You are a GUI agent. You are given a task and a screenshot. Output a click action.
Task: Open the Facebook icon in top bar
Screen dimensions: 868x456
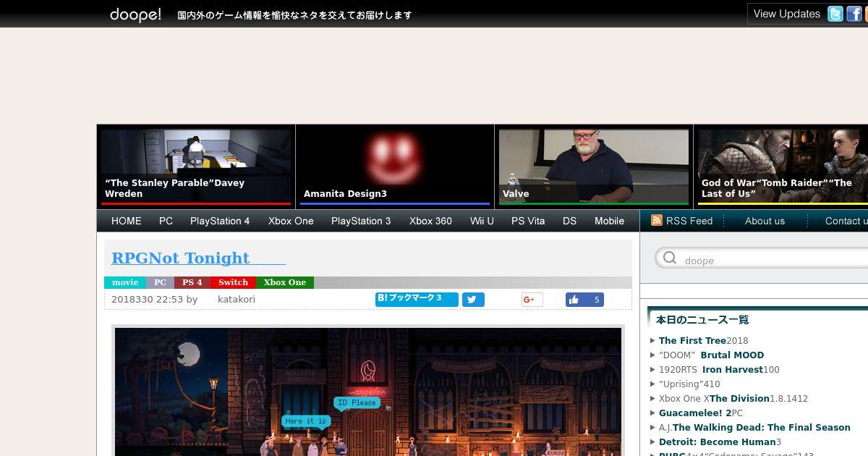click(854, 14)
